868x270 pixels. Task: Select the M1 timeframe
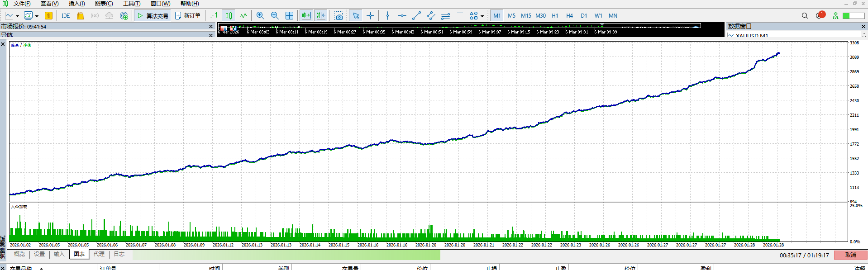click(x=497, y=16)
